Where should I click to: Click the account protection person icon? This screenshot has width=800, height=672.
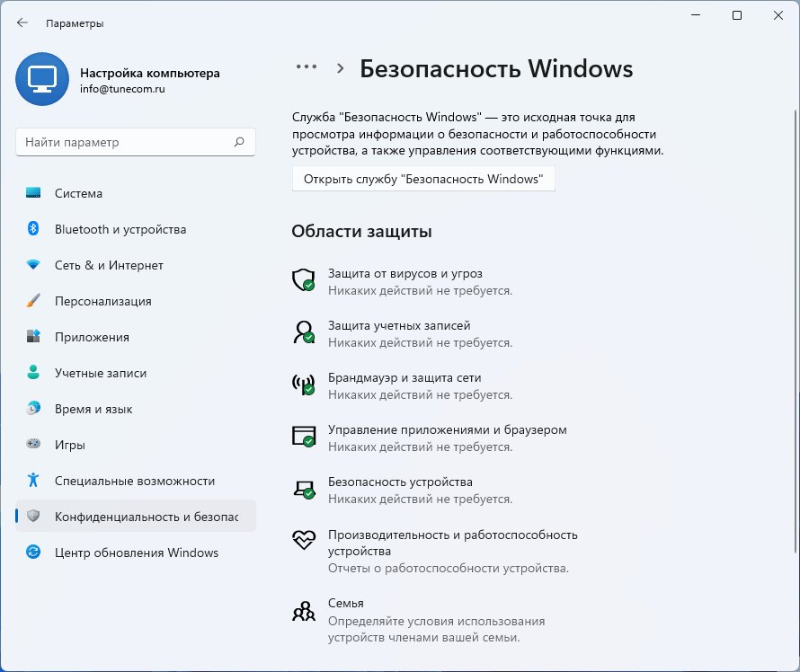303,332
